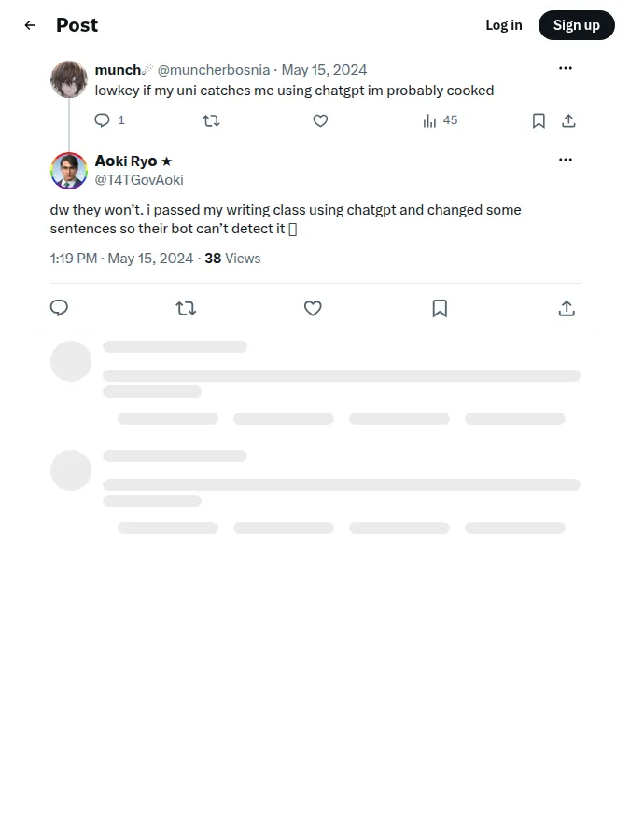Share Aoki Ryo's reply
This screenshot has width=630, height=840.
click(567, 308)
